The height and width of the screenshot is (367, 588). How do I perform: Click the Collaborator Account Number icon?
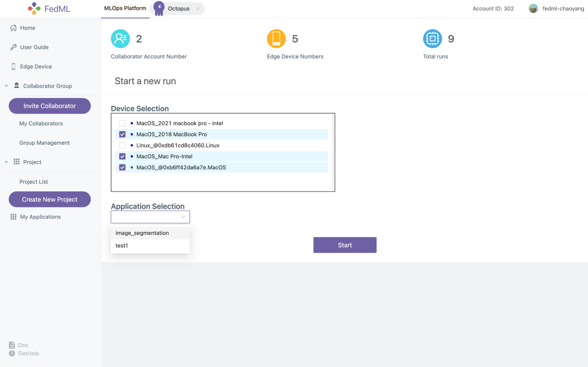click(x=120, y=39)
